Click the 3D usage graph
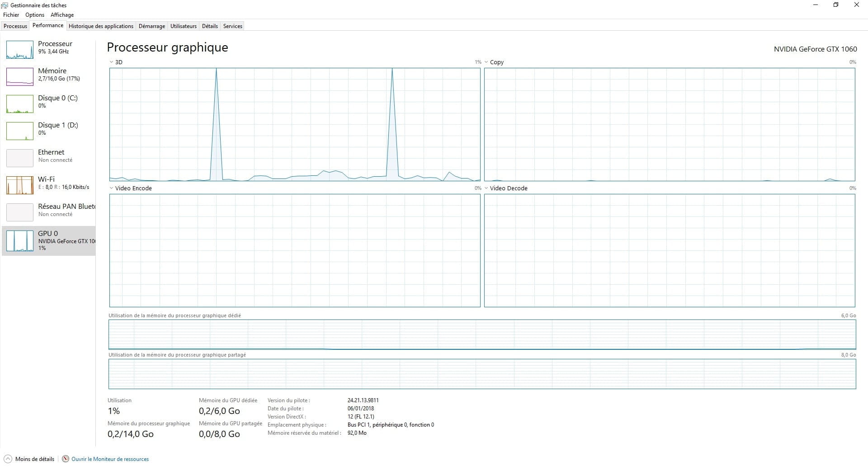 point(295,124)
